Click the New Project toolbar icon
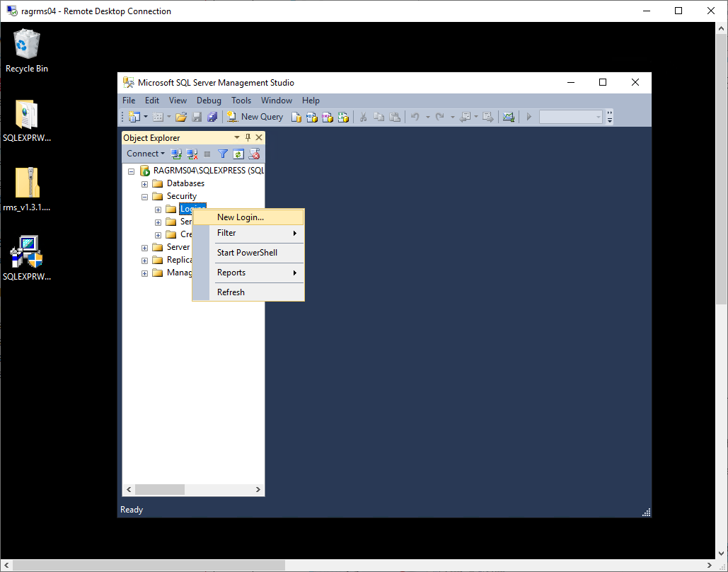728x572 pixels. (134, 117)
